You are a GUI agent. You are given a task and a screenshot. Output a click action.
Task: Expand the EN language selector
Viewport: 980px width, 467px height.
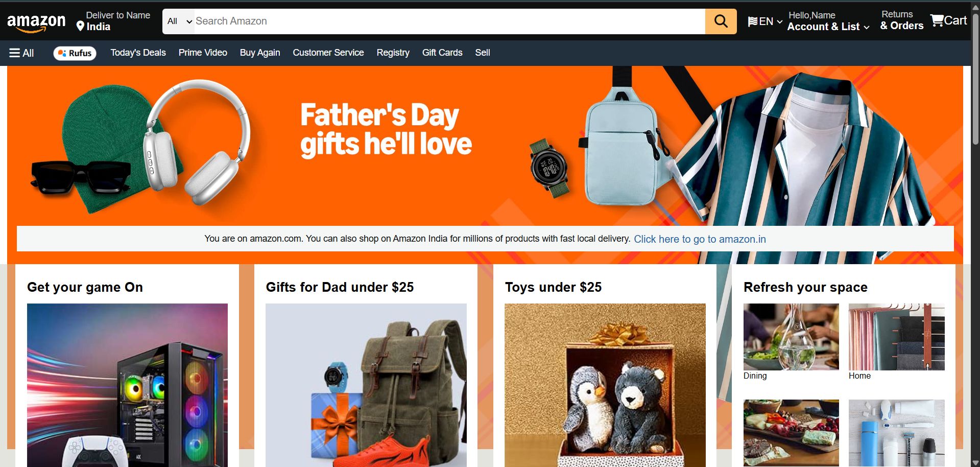pyautogui.click(x=765, y=21)
